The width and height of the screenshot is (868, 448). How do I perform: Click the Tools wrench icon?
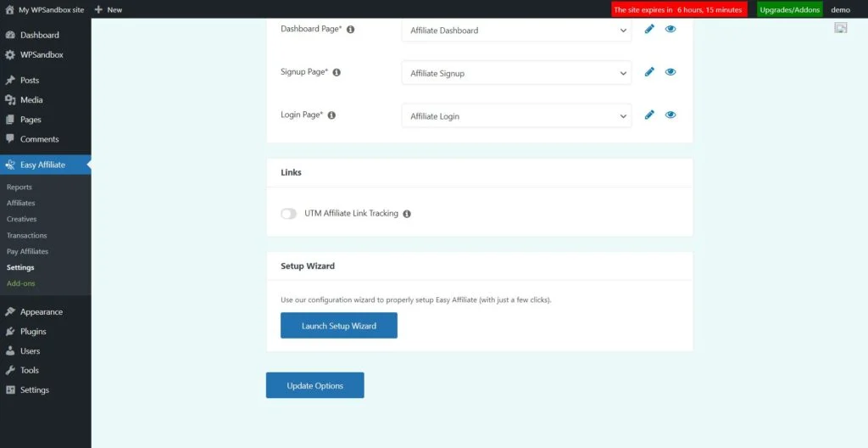[x=10, y=371]
